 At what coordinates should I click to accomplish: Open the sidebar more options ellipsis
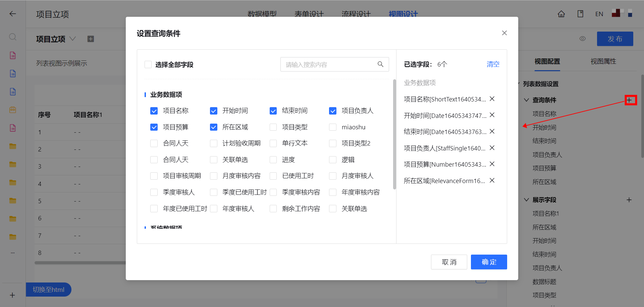[x=13, y=253]
